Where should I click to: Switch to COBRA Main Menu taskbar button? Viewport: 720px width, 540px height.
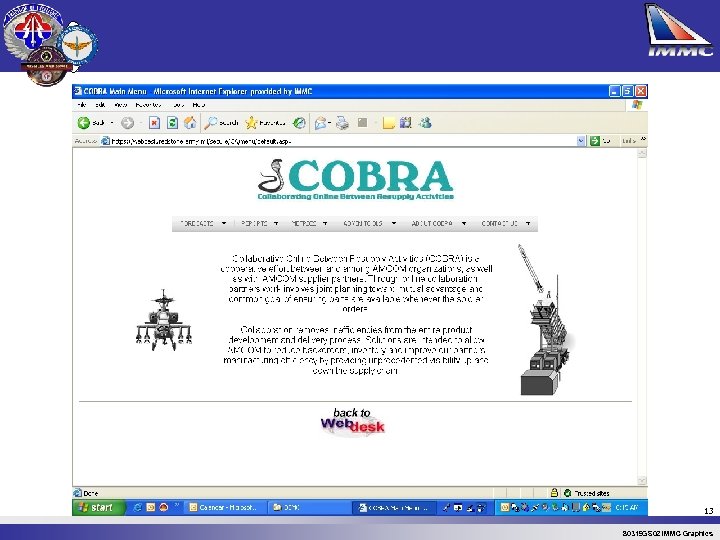(394, 507)
